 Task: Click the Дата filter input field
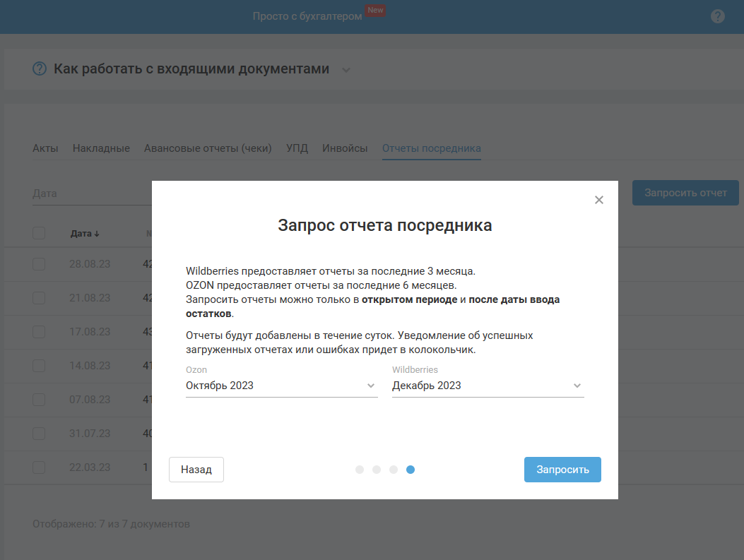[x=92, y=193]
